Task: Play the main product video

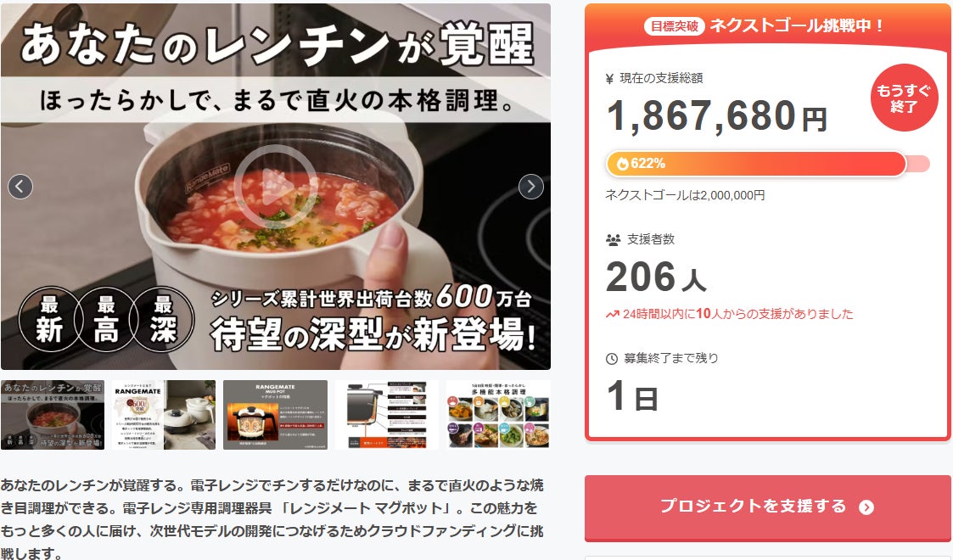Action: (x=275, y=187)
